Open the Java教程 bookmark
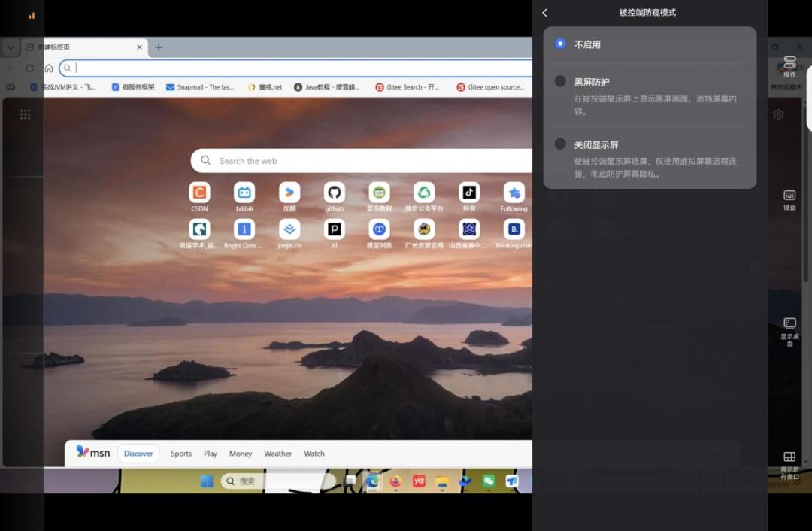This screenshot has width=812, height=531. tap(327, 87)
